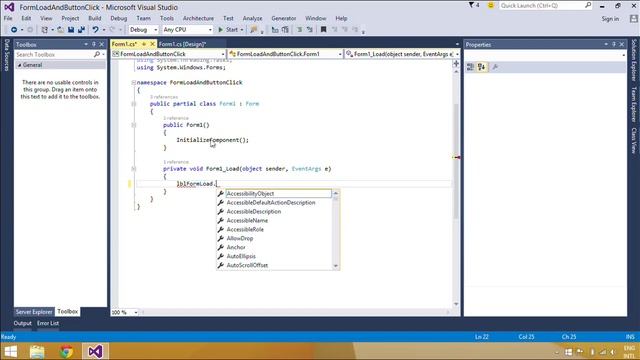Viewport: 640px width, 360px height.
Task: Select AllowDrop in the IntelliSense list
Action: pyautogui.click(x=240, y=238)
